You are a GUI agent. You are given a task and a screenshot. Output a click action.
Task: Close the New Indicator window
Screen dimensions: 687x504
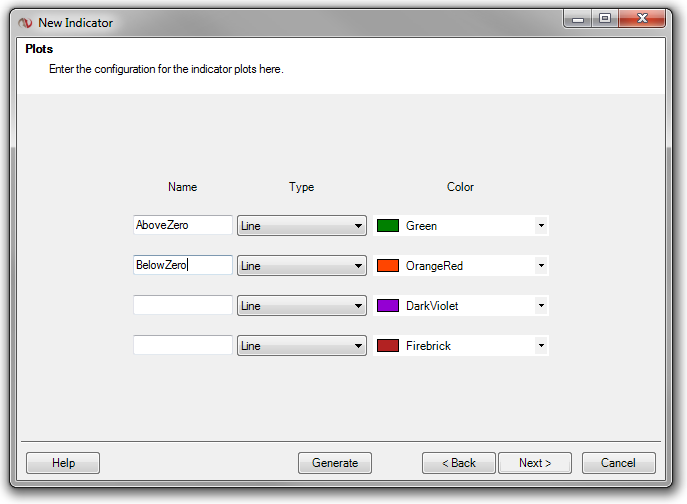(642, 19)
